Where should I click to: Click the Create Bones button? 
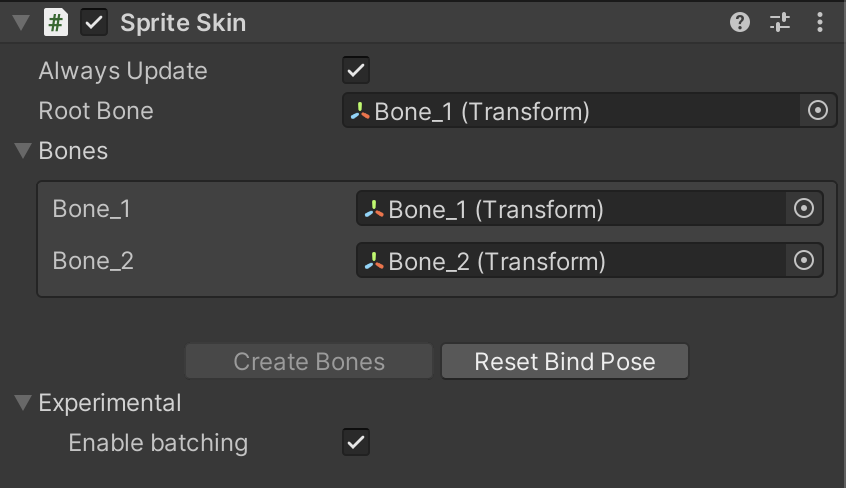point(309,361)
